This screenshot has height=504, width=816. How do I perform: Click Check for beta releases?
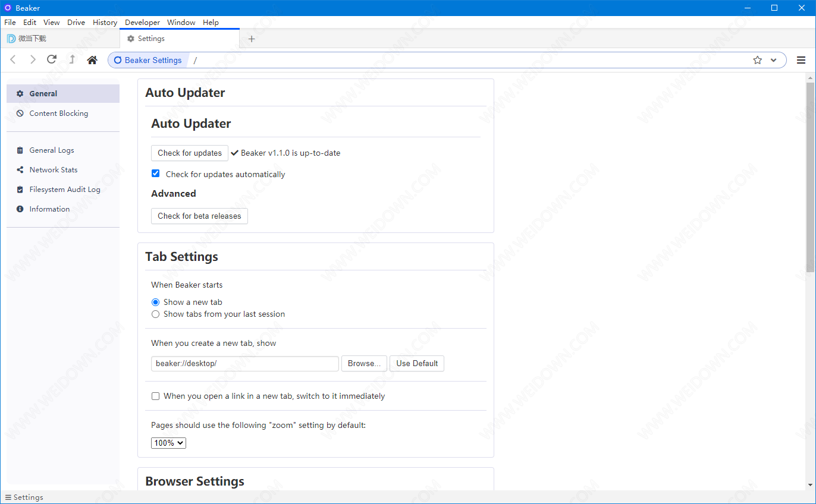pos(199,216)
